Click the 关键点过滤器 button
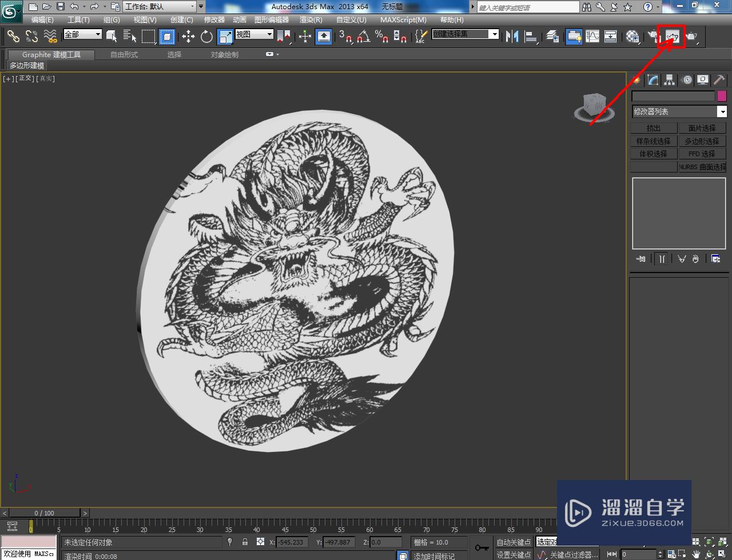 pos(574,554)
